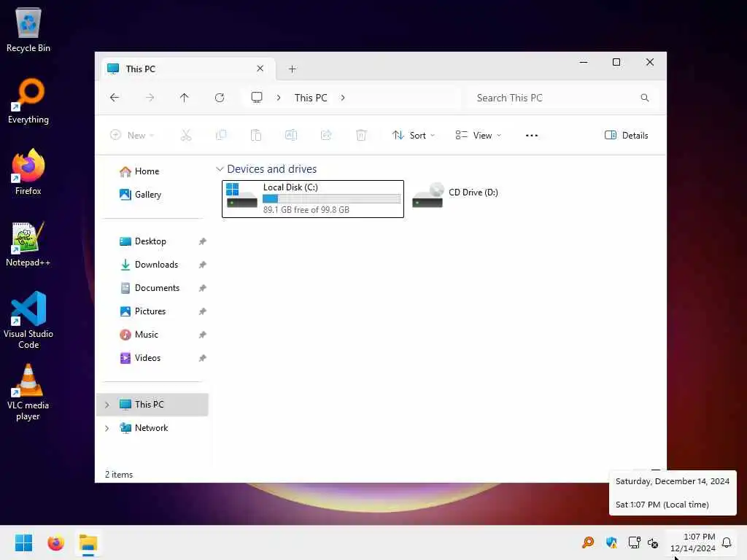
Task: Open the See more options menu
Action: (x=532, y=135)
